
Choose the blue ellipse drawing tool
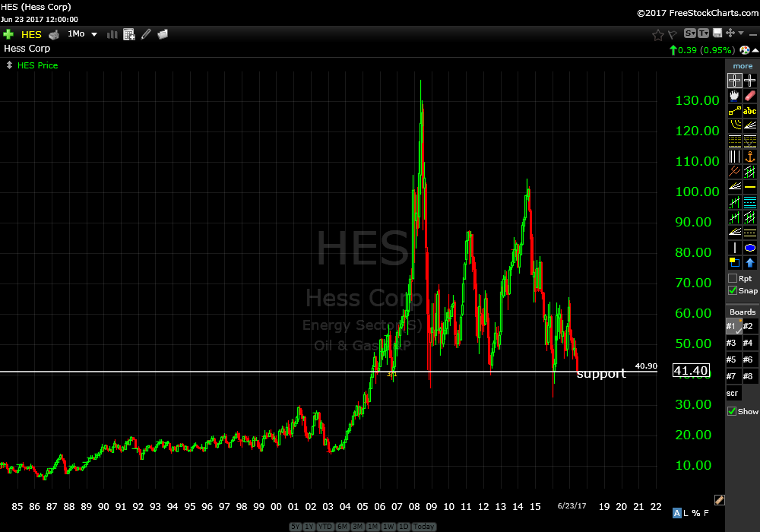point(750,248)
